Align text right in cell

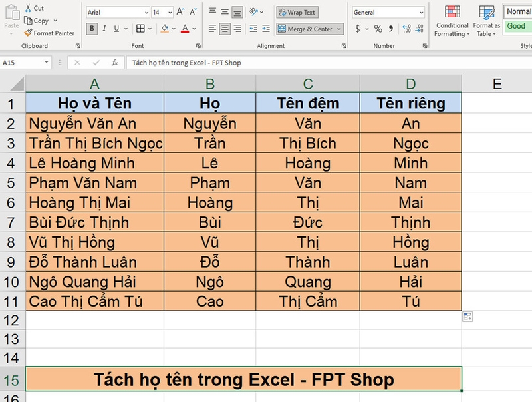[237, 29]
